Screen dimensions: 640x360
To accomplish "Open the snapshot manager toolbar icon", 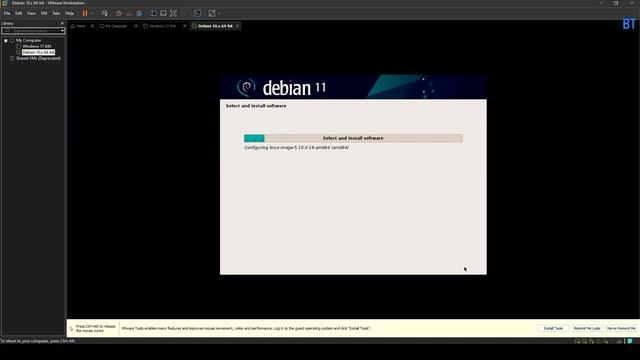I will point(139,13).
